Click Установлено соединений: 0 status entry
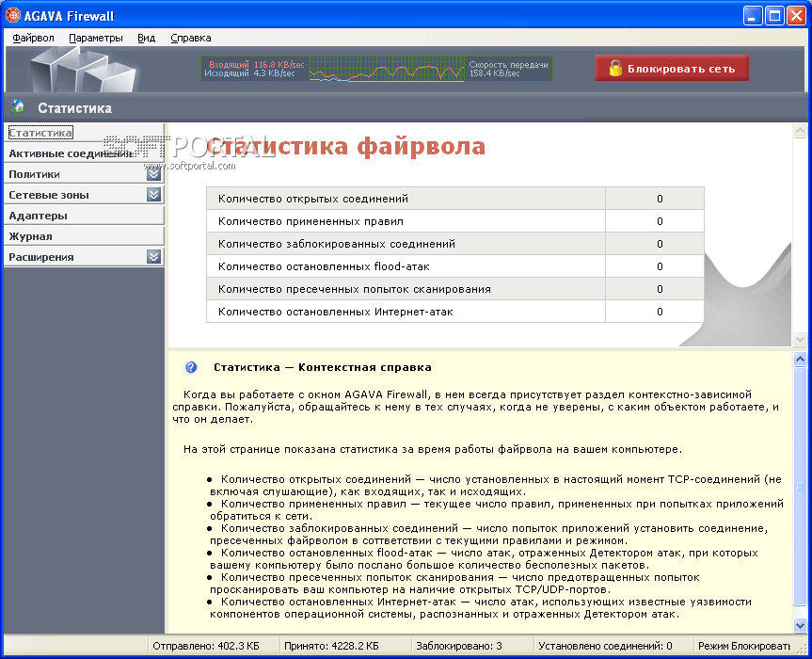The width and height of the screenshot is (812, 659). coord(605,646)
